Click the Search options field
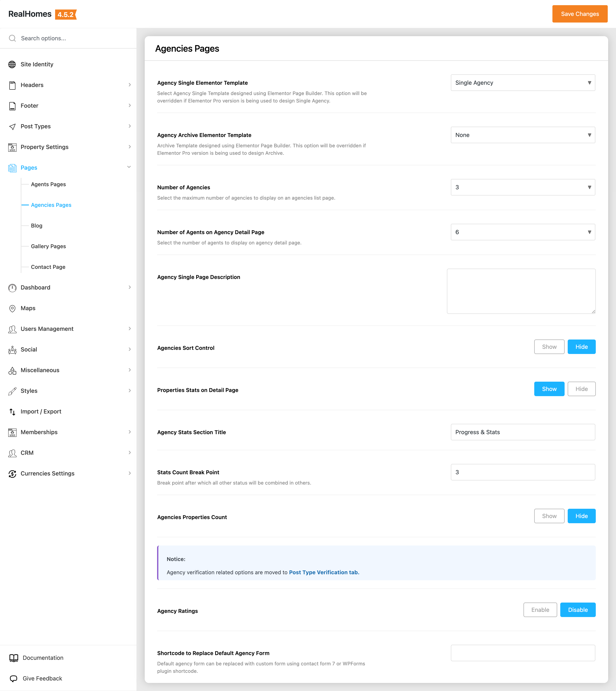The width and height of the screenshot is (616, 691). click(68, 38)
